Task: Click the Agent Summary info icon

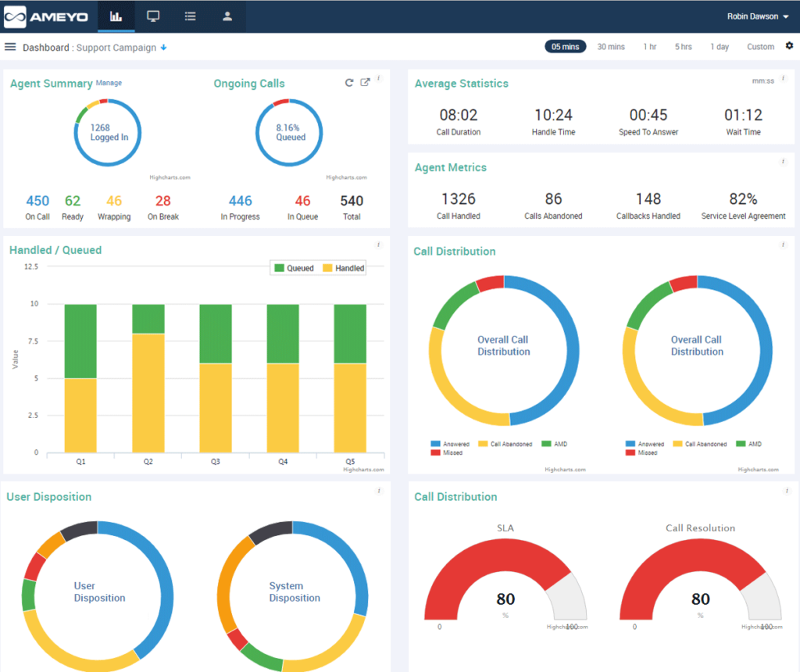Action: tap(380, 78)
